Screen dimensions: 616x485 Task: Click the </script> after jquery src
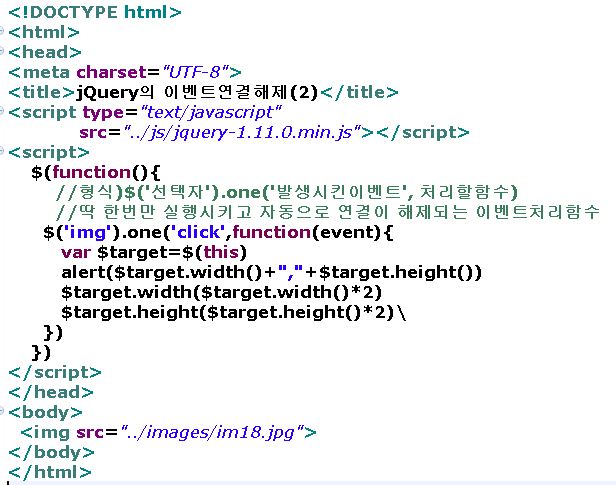(423, 133)
